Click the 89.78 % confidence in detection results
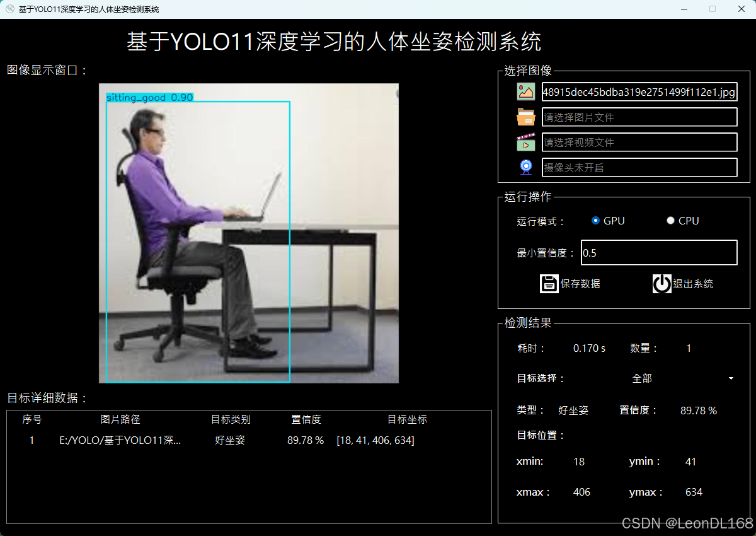756x536 pixels. pos(699,411)
